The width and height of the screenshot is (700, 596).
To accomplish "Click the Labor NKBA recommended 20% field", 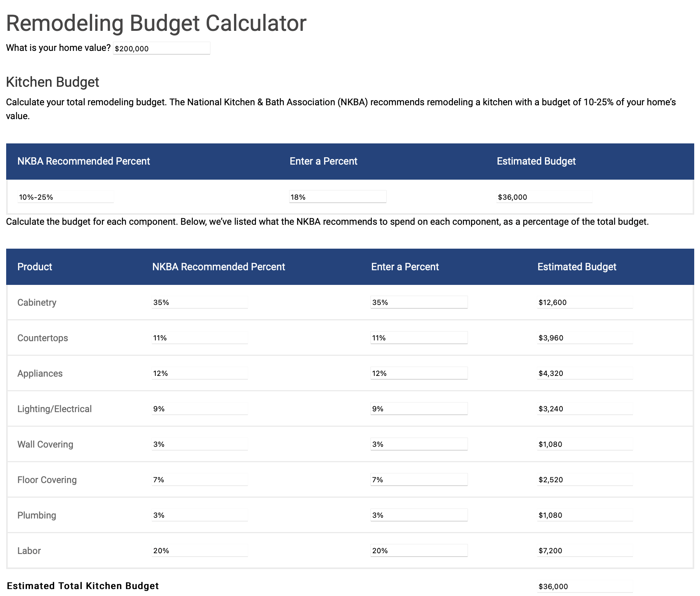I will [x=200, y=551].
